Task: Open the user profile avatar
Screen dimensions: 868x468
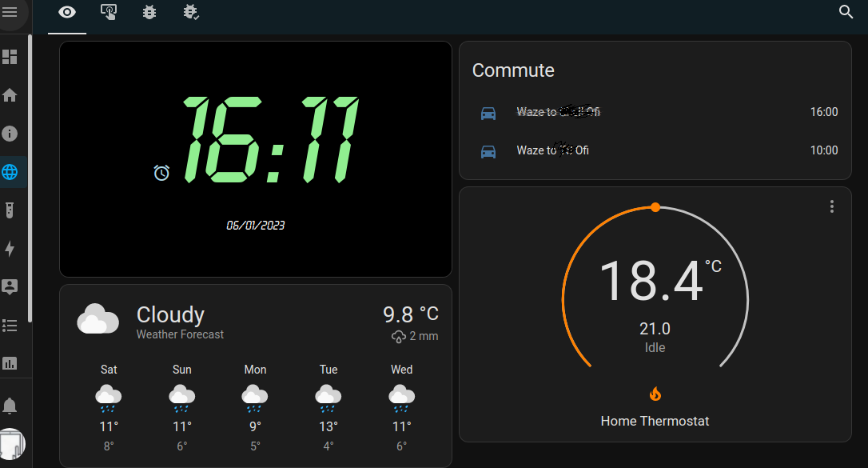Action: click(x=11, y=443)
